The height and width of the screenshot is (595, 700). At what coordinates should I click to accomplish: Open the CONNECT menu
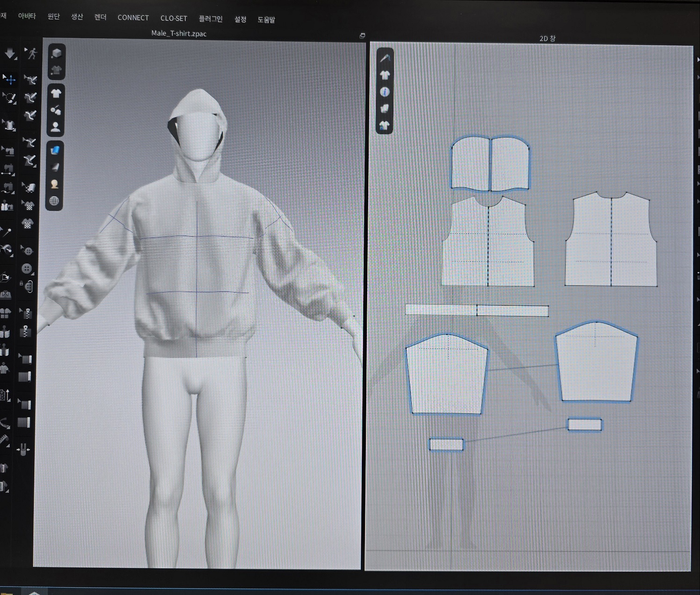coord(133,18)
